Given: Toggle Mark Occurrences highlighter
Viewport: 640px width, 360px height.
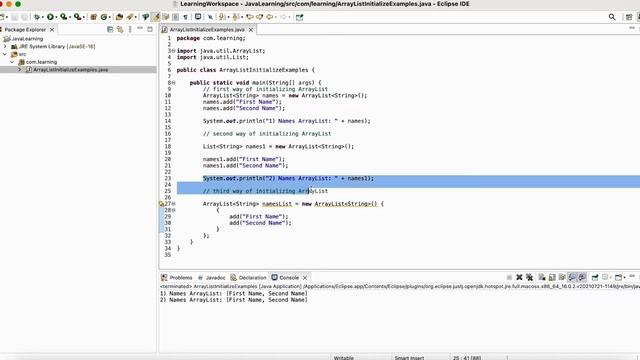Looking at the screenshot, I should pos(156,17).
